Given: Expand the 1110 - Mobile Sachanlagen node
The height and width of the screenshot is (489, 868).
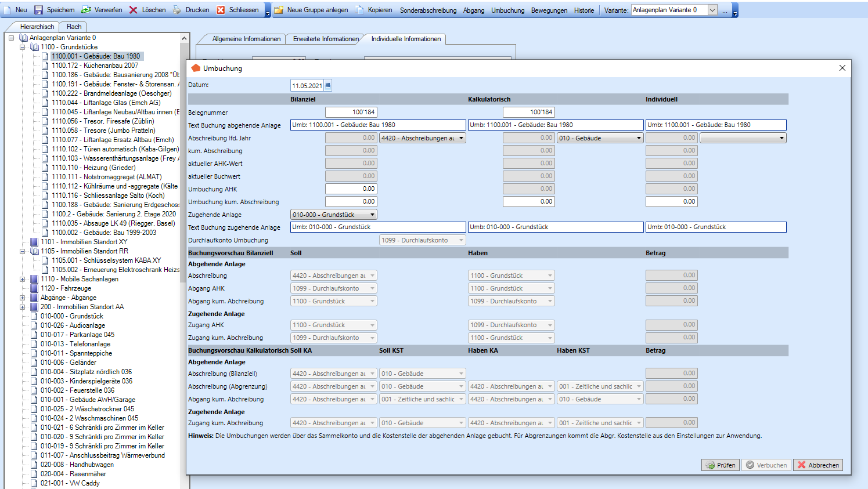Looking at the screenshot, I should 23,279.
